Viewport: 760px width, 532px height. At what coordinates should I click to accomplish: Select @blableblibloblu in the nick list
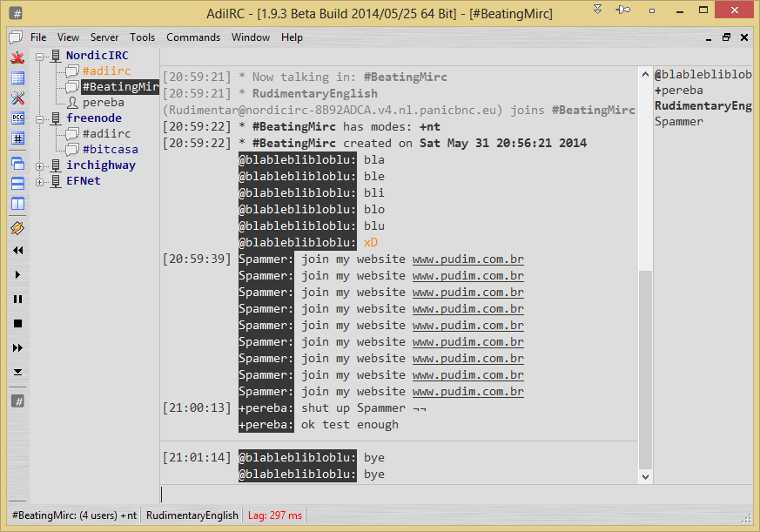point(703,74)
